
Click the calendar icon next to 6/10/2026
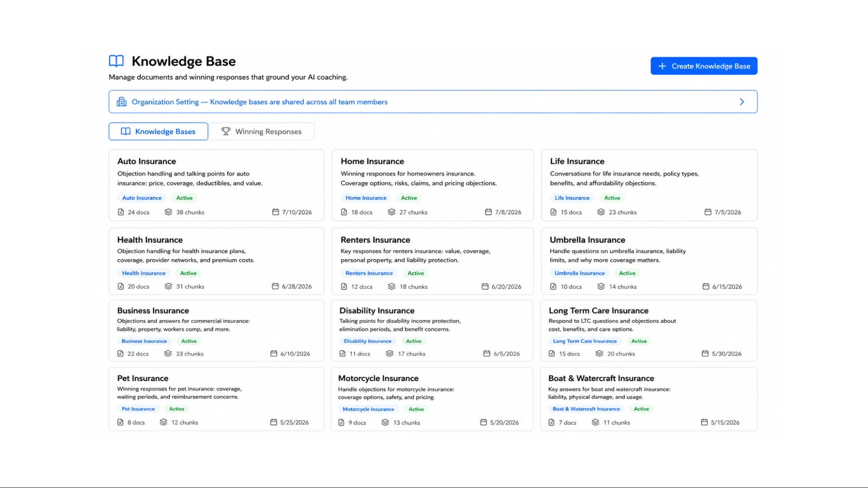[274, 353]
